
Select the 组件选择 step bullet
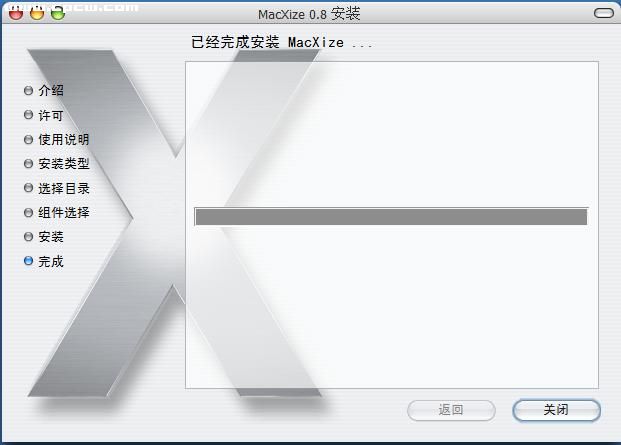28,213
